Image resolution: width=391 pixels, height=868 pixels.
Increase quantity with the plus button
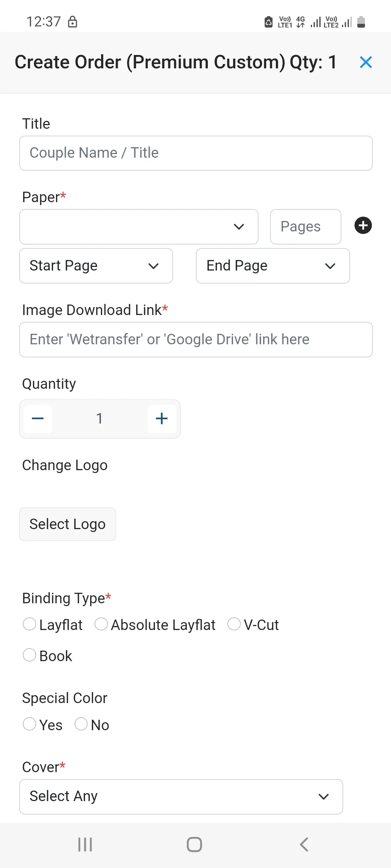[161, 419]
